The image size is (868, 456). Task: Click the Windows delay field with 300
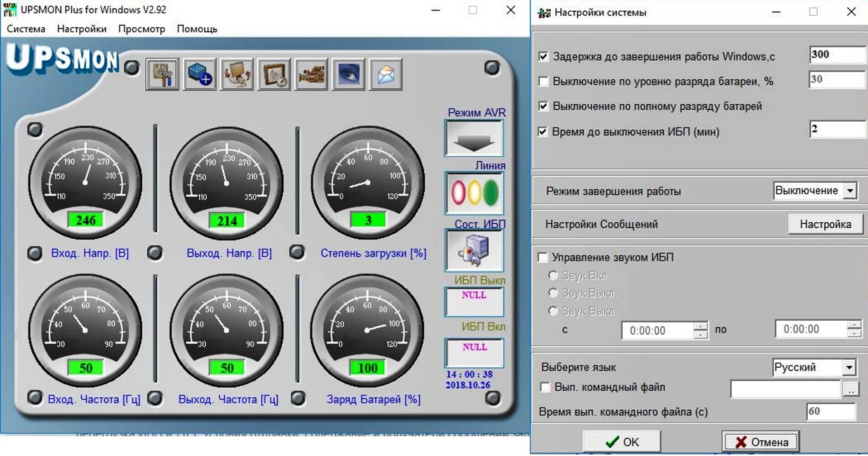(837, 55)
